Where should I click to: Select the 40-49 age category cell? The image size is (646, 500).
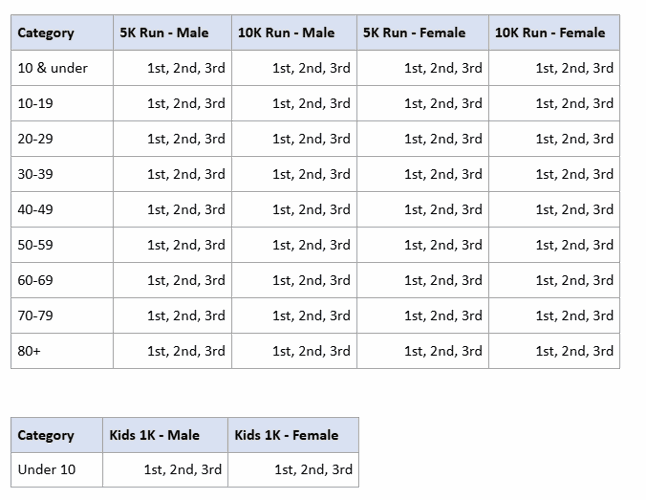click(x=40, y=210)
